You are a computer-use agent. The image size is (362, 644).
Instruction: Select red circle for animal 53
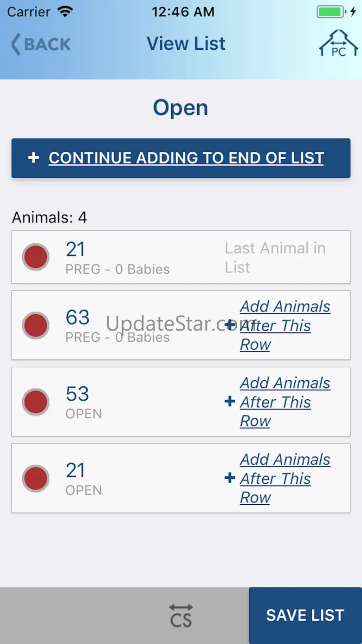point(36,402)
